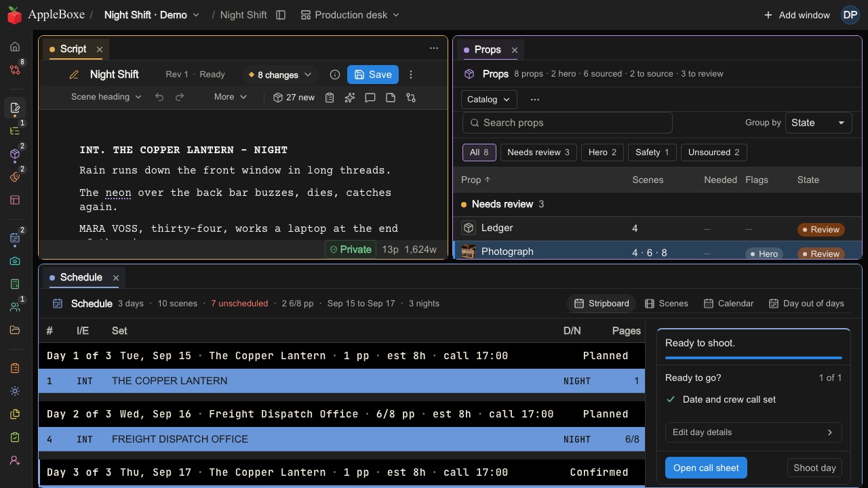
Task: Open the Production desk layout dropdown
Action: click(350, 15)
